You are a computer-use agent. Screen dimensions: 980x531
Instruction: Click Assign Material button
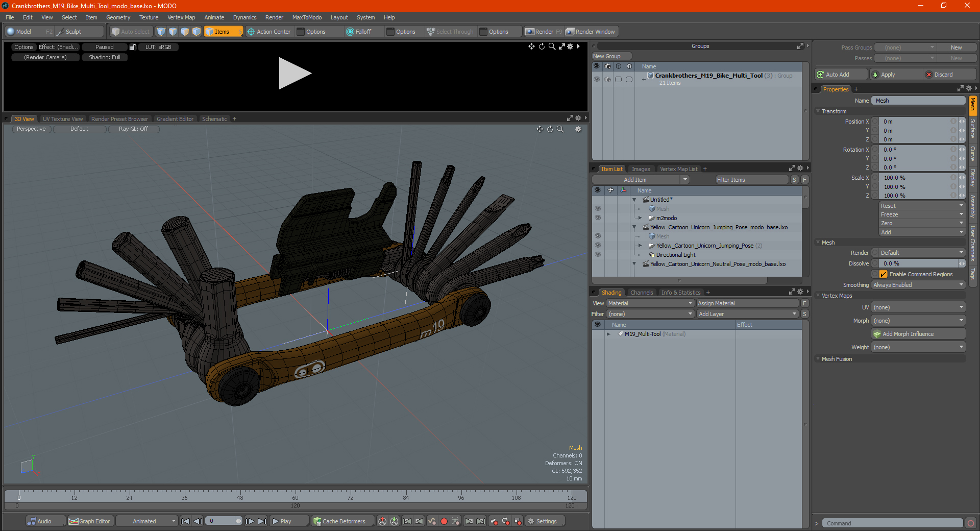click(747, 303)
